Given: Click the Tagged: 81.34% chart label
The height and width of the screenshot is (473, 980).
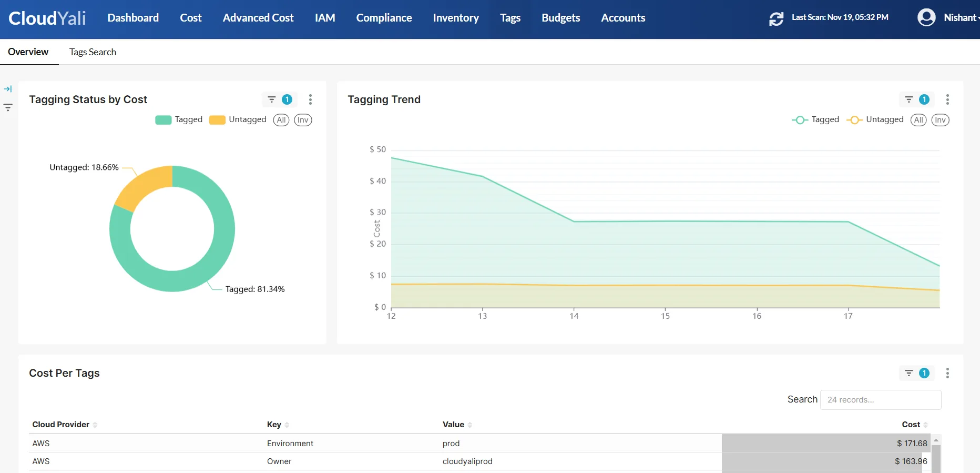Looking at the screenshot, I should [255, 289].
